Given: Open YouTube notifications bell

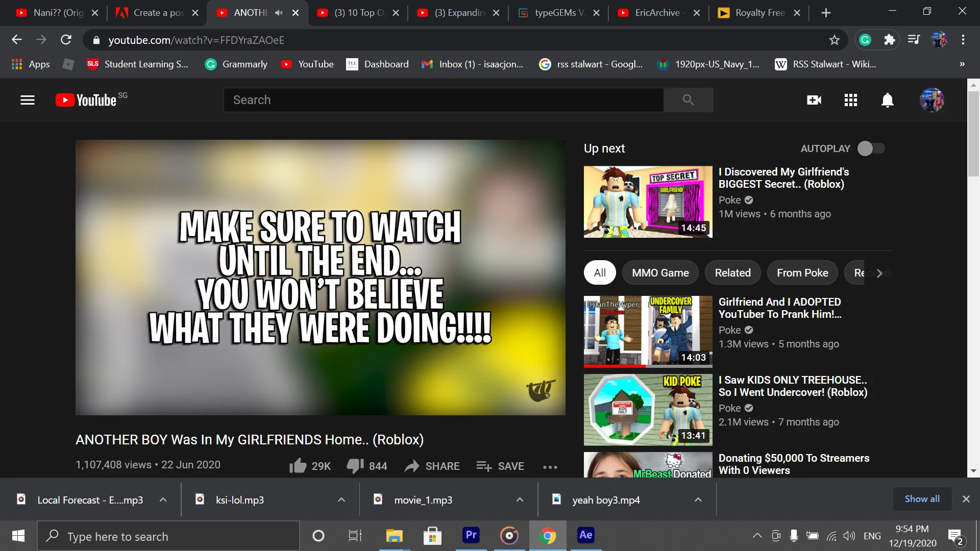Looking at the screenshot, I should click(x=888, y=100).
